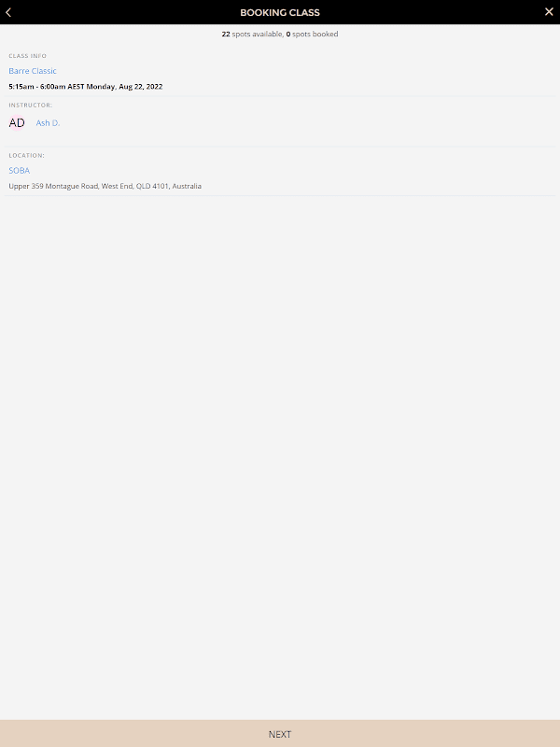This screenshot has width=560, height=747.
Task: Click the CLASS INFO section label
Action: coord(28,56)
